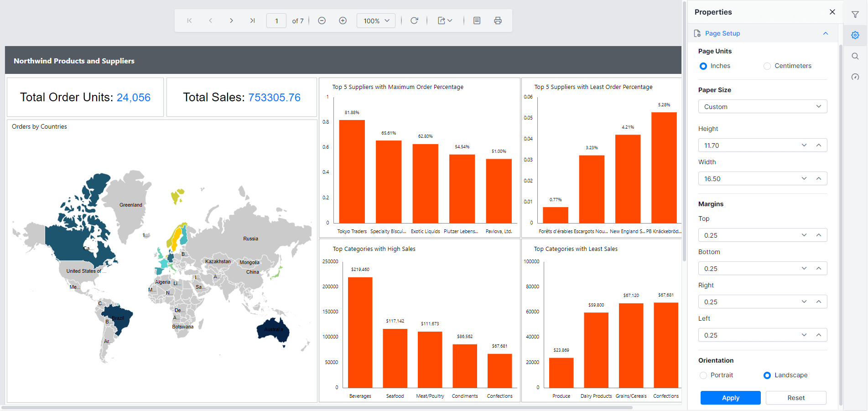The height and width of the screenshot is (411, 868).
Task: Decrease the Left margin
Action: 804,335
